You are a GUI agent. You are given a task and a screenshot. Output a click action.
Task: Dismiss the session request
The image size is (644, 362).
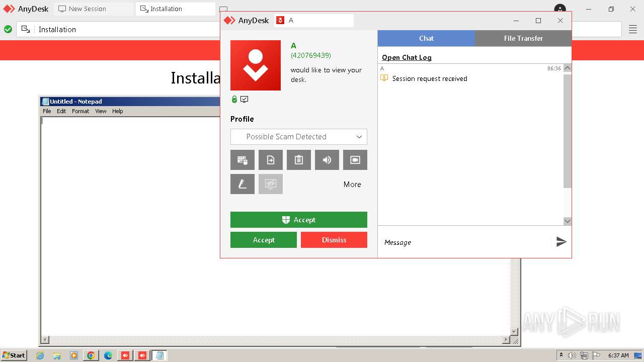pos(334,240)
